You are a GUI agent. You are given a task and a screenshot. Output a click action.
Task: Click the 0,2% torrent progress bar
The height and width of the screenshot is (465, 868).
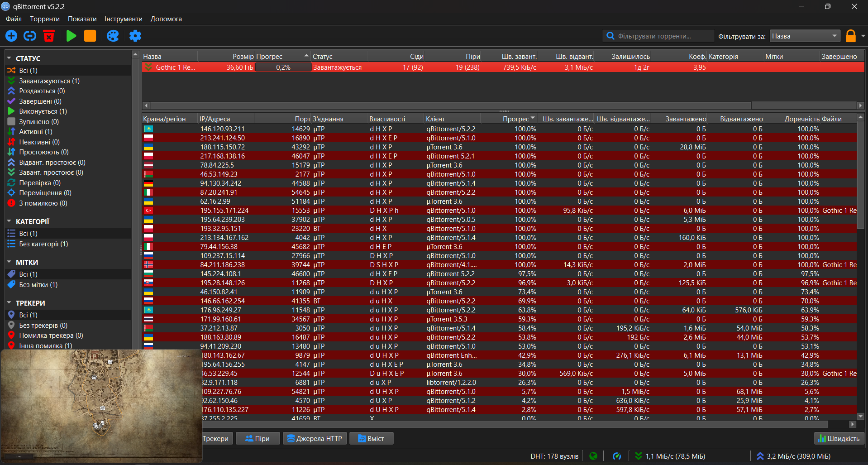pos(283,67)
